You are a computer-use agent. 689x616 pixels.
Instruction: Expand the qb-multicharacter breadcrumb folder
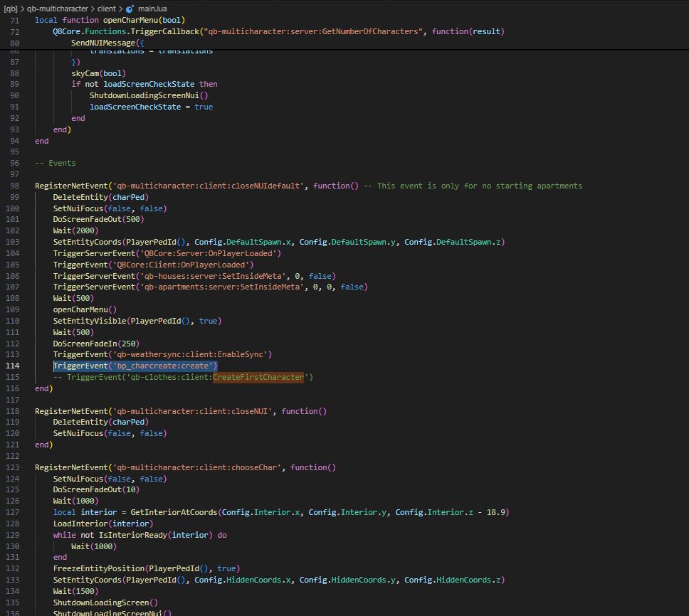point(57,9)
